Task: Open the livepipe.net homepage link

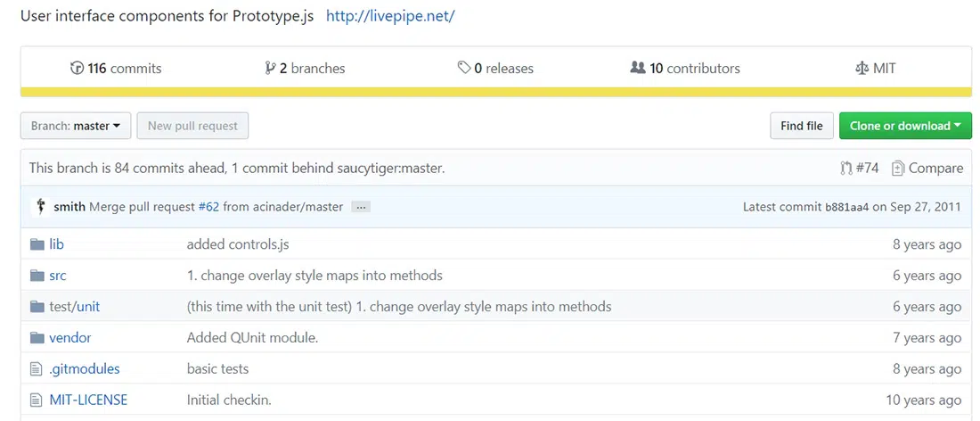Action: [390, 16]
